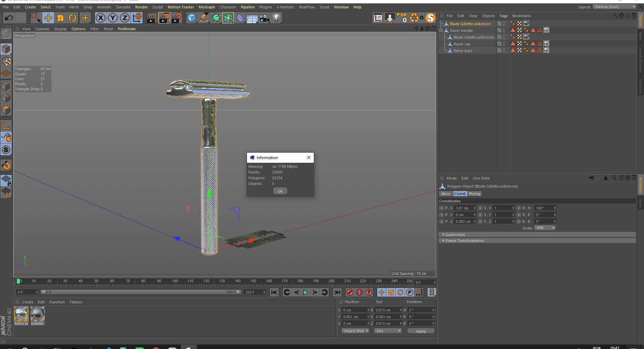Image resolution: width=644 pixels, height=349 pixels.
Task: Open the MoGraph menu
Action: click(x=207, y=7)
